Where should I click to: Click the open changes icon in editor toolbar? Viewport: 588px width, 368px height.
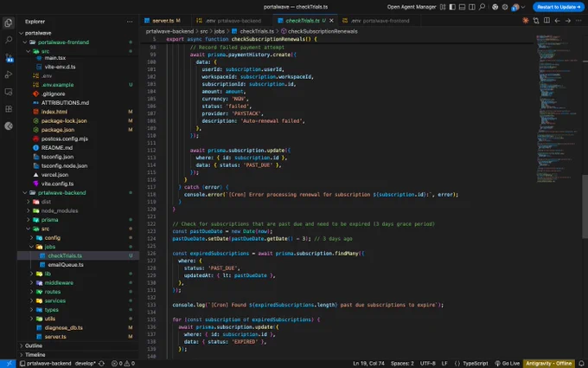pyautogui.click(x=536, y=21)
